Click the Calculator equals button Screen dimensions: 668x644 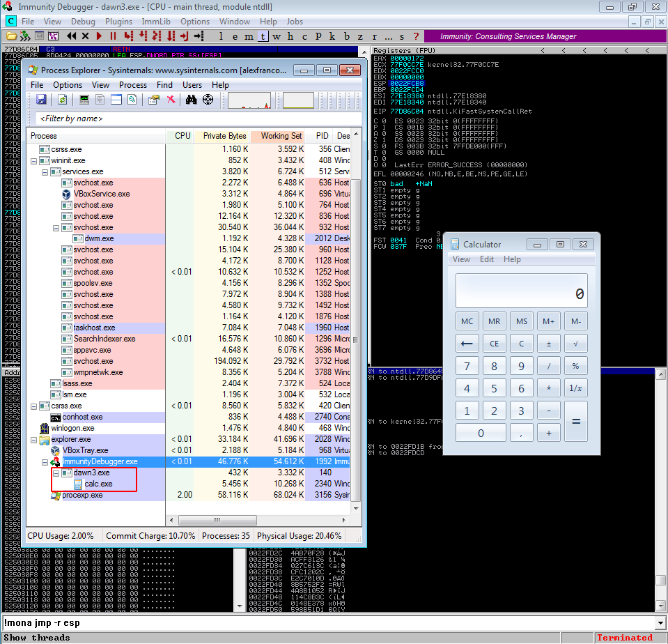(x=576, y=421)
